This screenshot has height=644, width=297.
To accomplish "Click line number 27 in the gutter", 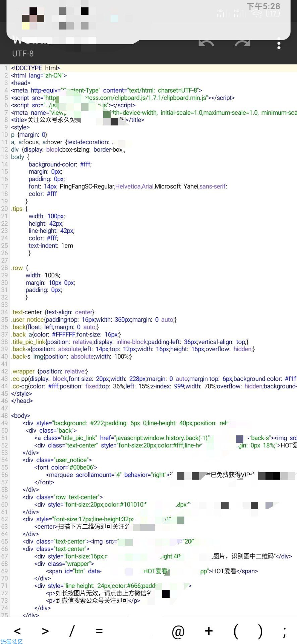I will coord(4,260).
